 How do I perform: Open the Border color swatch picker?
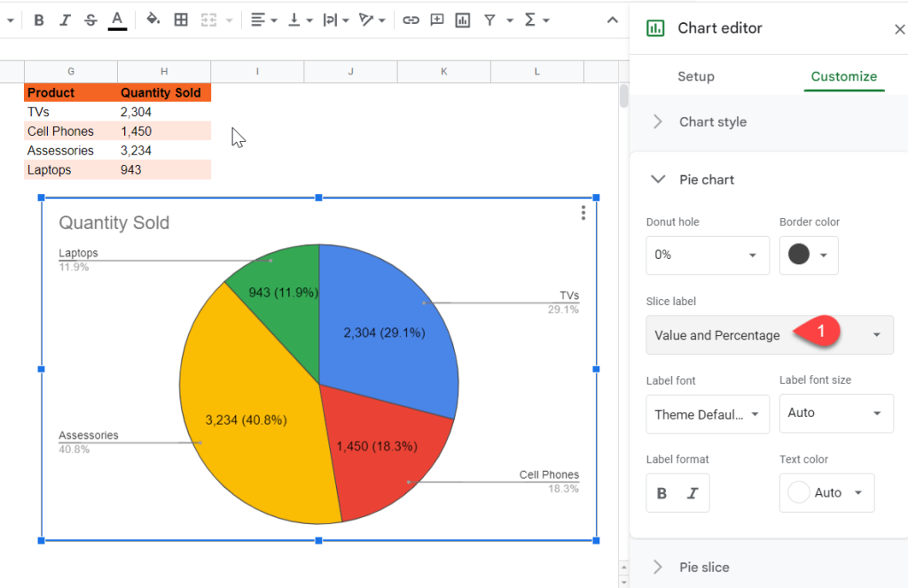tap(808, 255)
